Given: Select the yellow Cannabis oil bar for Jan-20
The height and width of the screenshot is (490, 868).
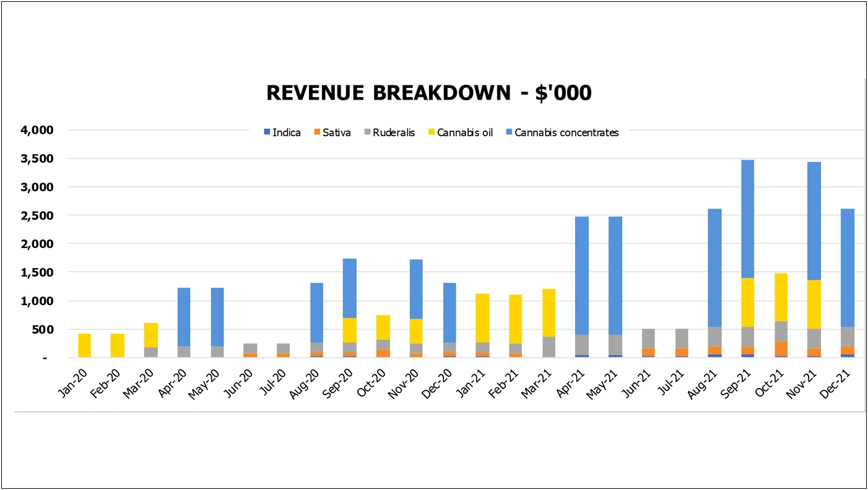Looking at the screenshot, I should click(x=84, y=345).
